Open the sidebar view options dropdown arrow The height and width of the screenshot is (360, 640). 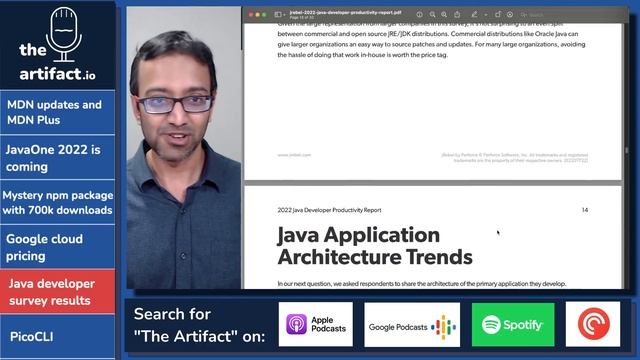284,15
